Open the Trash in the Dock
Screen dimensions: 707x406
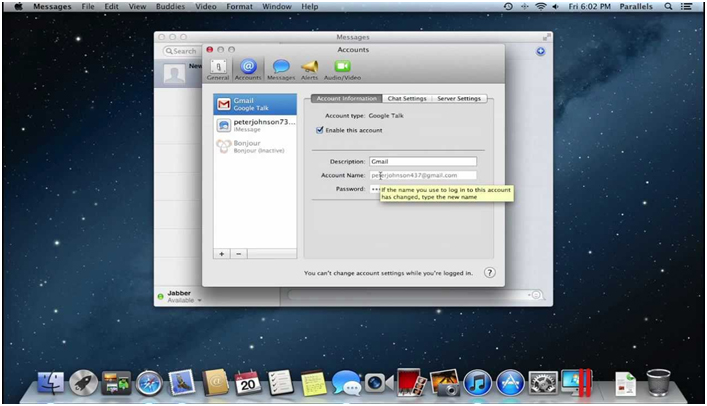point(658,383)
